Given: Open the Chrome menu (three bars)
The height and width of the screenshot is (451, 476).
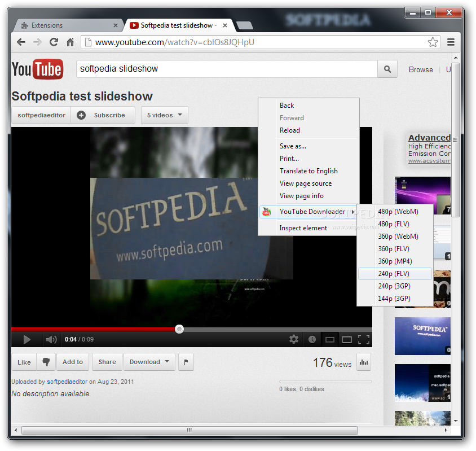Looking at the screenshot, I should point(451,42).
